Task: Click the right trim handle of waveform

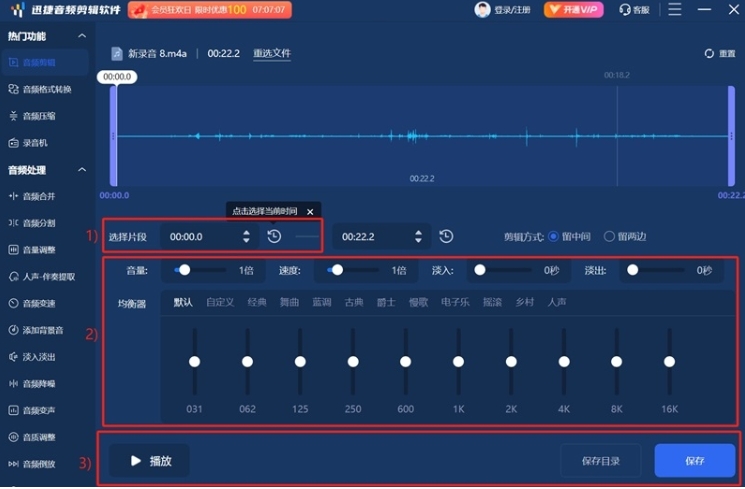Action: [x=731, y=136]
